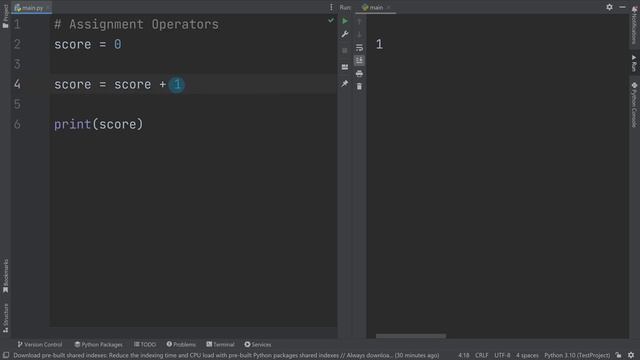Image resolution: width=640 pixels, height=360 pixels.
Task: Click the up arrow in Run toolbar
Action: tap(359, 21)
